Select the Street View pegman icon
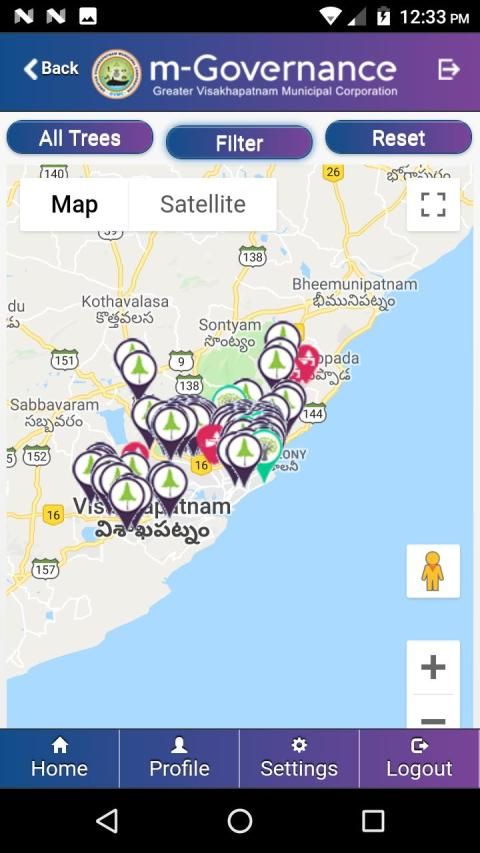Viewport: 480px width, 853px height. click(433, 571)
